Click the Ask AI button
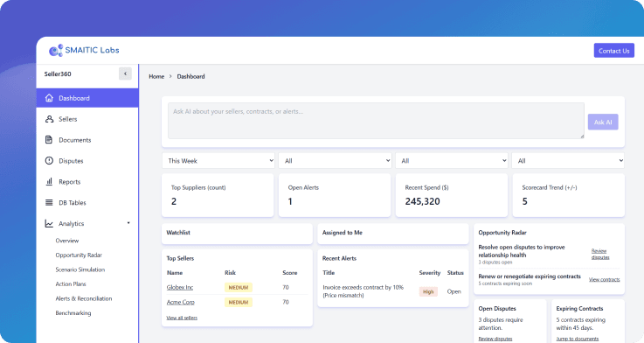This screenshot has width=644, height=343. pyautogui.click(x=603, y=122)
